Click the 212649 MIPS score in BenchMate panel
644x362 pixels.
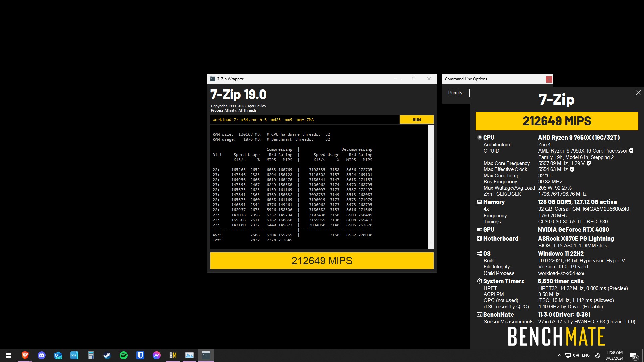pos(557,121)
